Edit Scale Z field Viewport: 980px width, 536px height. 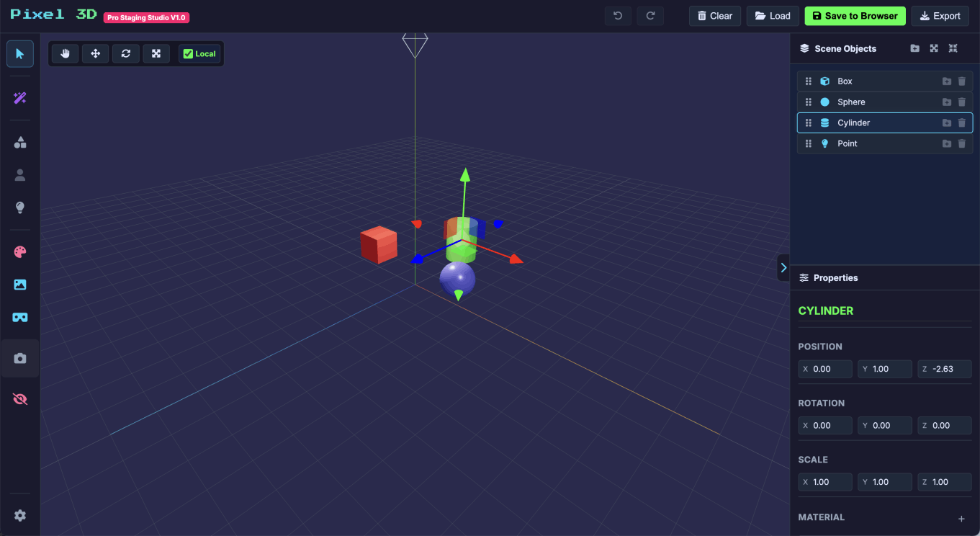point(945,482)
